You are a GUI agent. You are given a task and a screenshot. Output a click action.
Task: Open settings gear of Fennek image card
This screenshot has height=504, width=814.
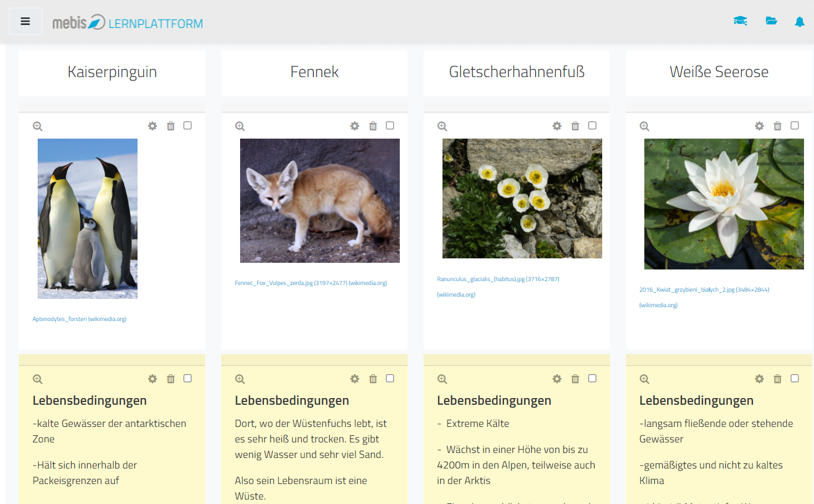tap(355, 126)
